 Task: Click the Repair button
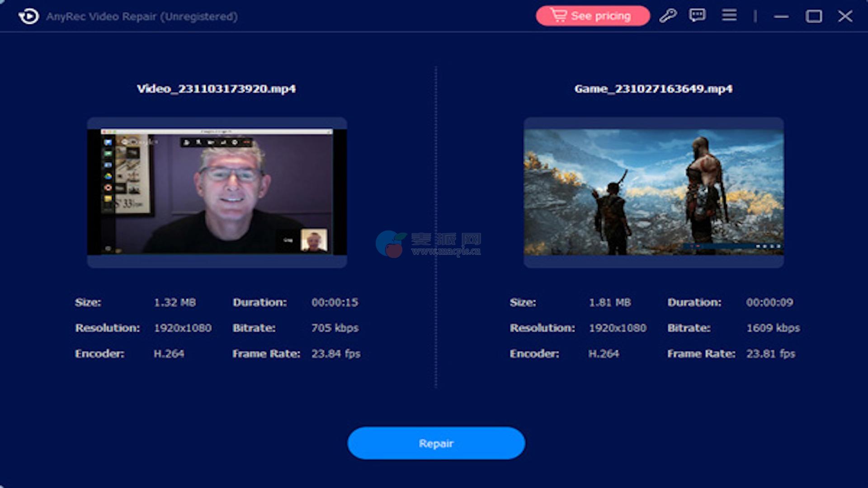pyautogui.click(x=436, y=443)
